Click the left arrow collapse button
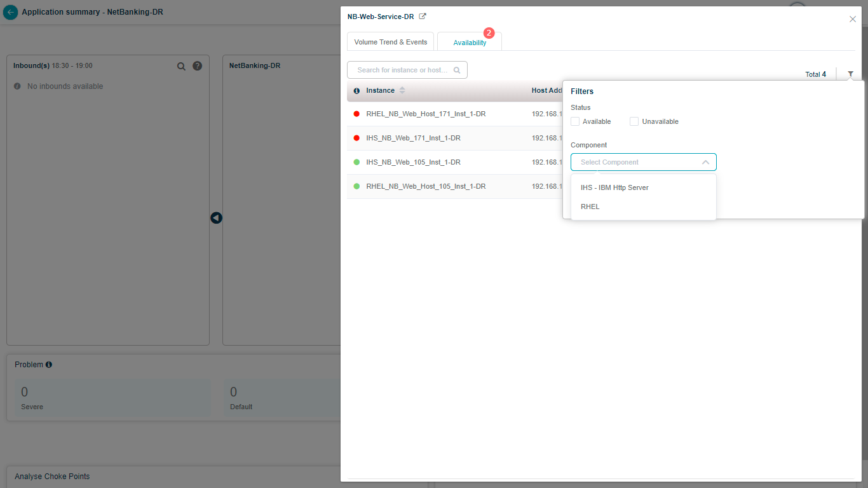 [216, 218]
